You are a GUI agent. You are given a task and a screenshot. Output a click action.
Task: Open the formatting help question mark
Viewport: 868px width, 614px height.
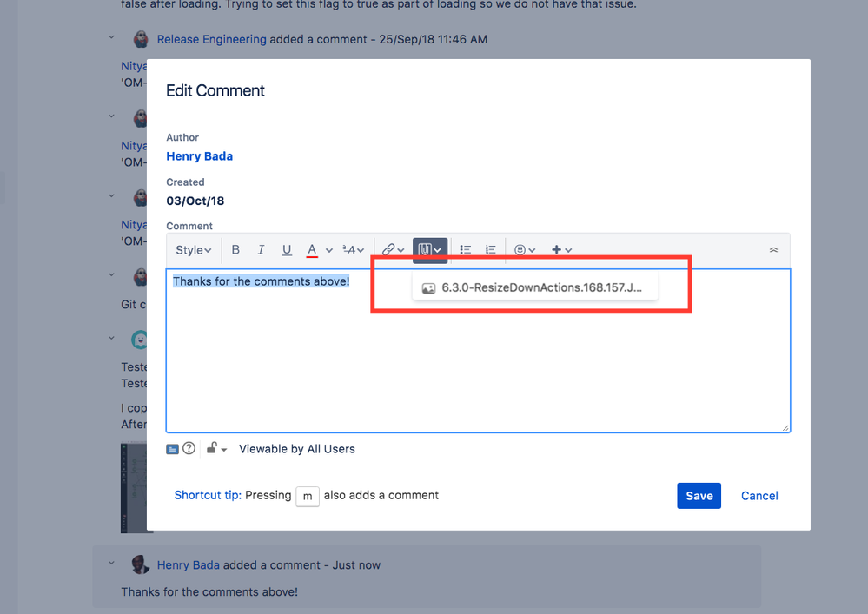(189, 448)
